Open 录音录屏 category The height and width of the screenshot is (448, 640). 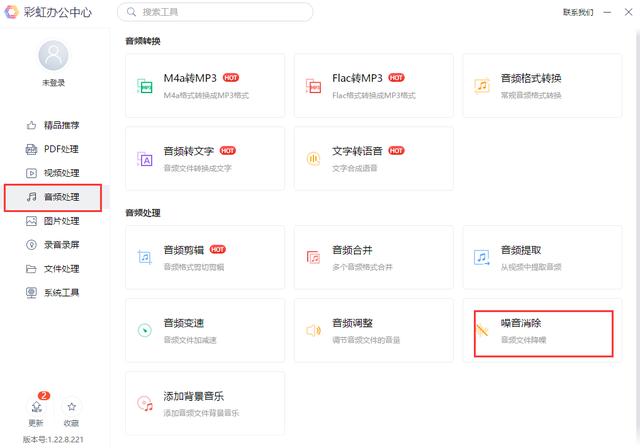click(x=53, y=245)
